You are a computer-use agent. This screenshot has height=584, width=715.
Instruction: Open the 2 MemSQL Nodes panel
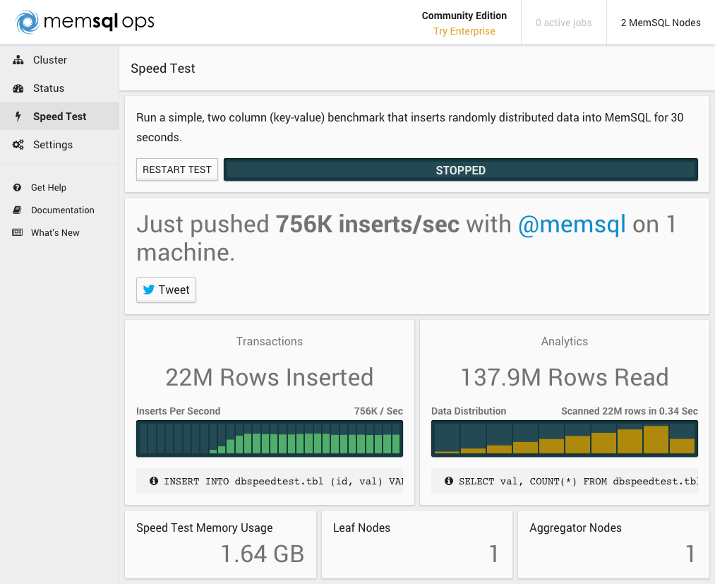tap(660, 22)
